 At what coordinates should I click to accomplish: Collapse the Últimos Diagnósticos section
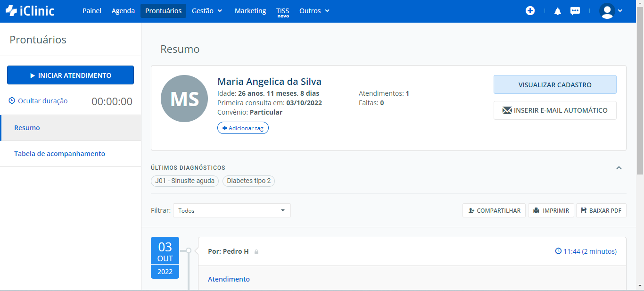619,168
